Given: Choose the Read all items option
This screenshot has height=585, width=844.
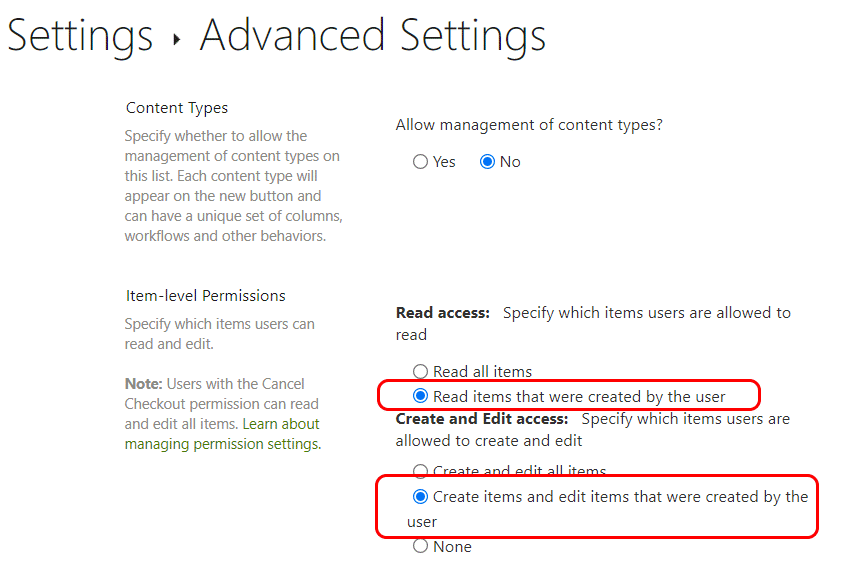Looking at the screenshot, I should point(421,372).
